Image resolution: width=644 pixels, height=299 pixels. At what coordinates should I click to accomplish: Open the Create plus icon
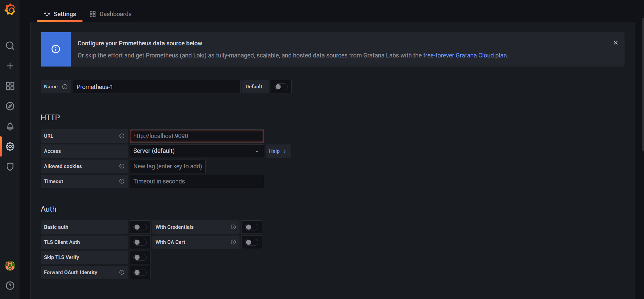coord(10,66)
